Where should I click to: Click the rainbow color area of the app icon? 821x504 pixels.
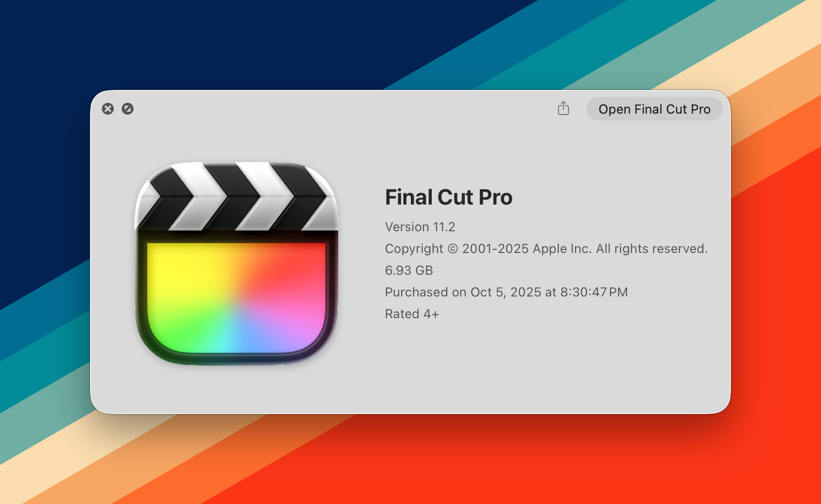[236, 297]
